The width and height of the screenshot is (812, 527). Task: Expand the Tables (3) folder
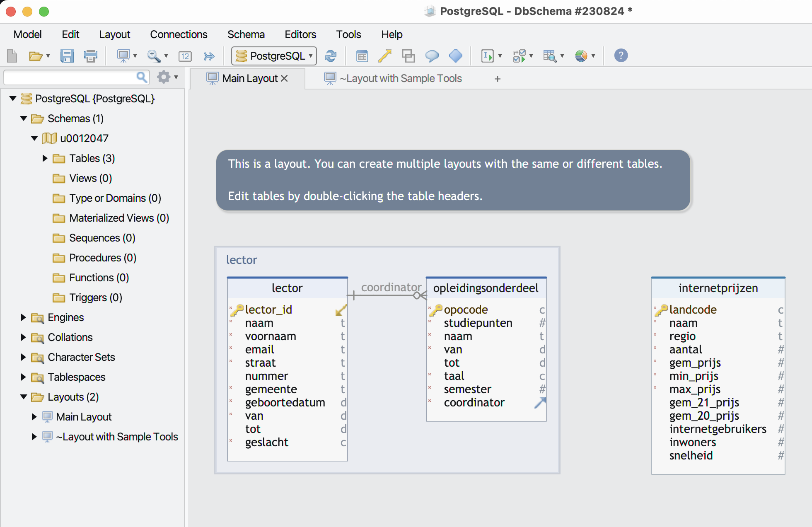(45, 158)
